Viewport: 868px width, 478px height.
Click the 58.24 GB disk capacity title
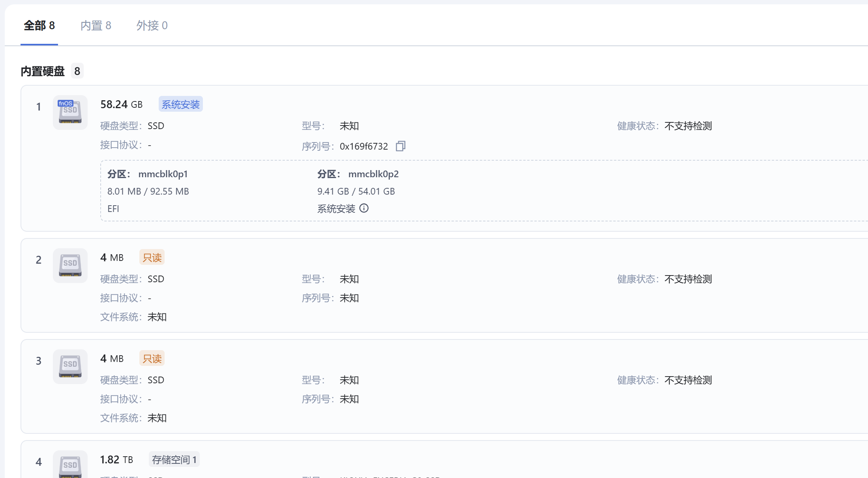click(x=122, y=104)
